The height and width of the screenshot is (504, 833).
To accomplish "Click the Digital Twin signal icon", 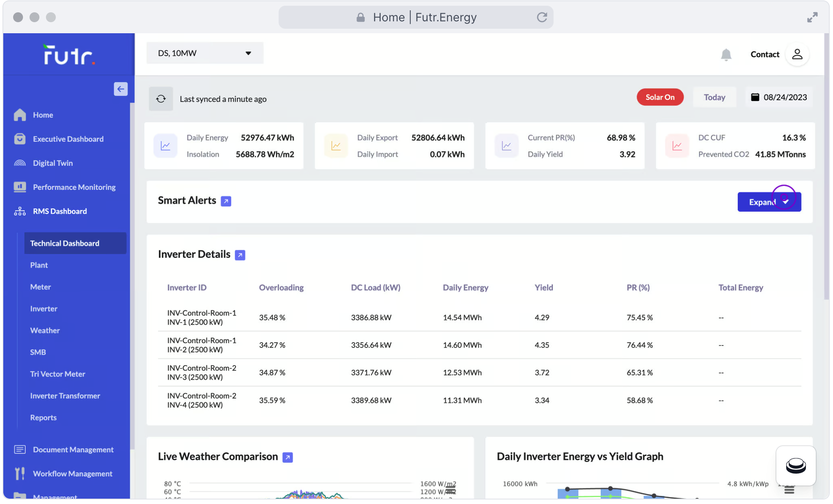I will (20, 163).
